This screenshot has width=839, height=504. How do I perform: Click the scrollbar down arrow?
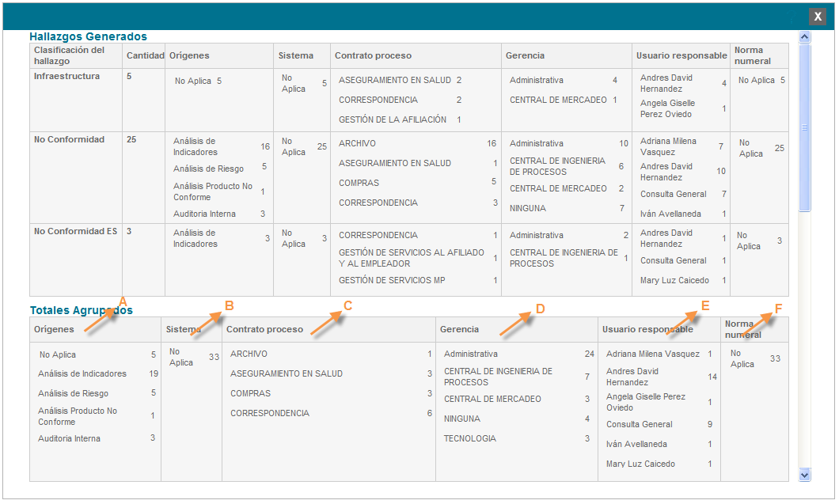click(805, 475)
